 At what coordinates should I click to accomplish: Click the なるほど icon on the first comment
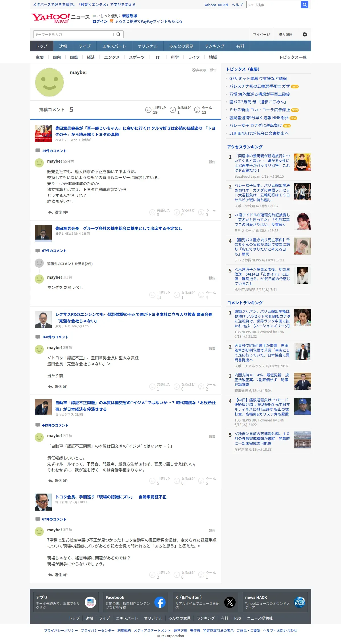(x=177, y=212)
